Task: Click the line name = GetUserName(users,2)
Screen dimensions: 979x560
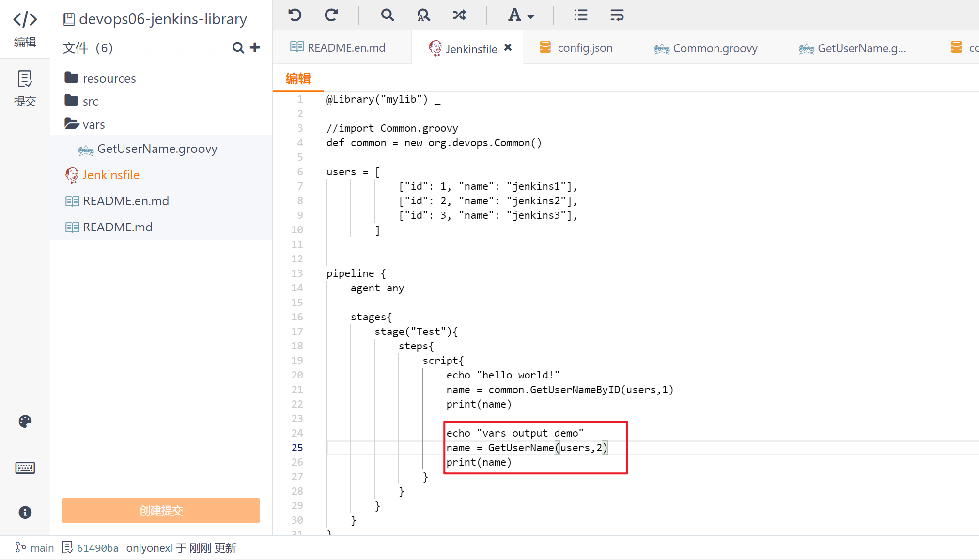Action: tap(527, 448)
